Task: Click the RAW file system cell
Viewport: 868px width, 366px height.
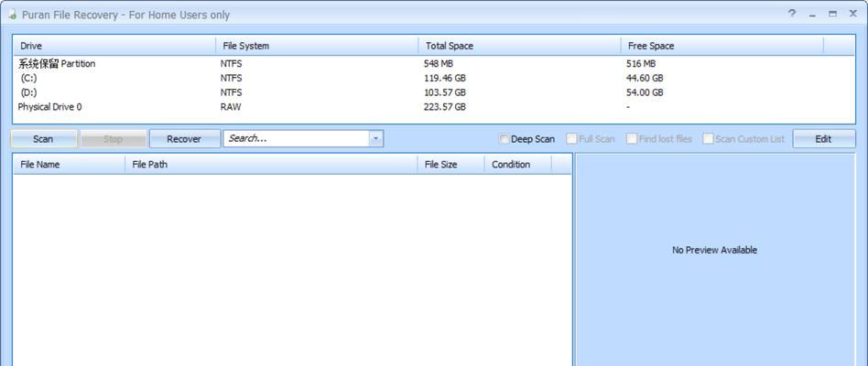Action: (231, 107)
